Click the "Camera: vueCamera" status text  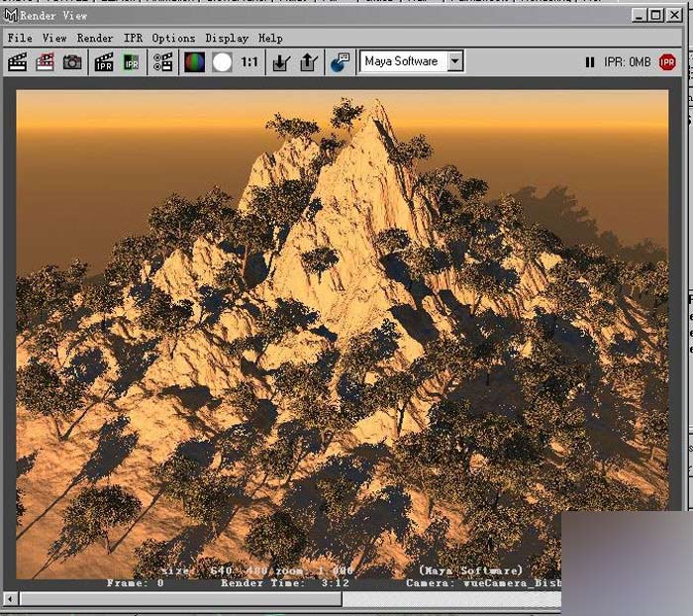pyautogui.click(x=483, y=583)
